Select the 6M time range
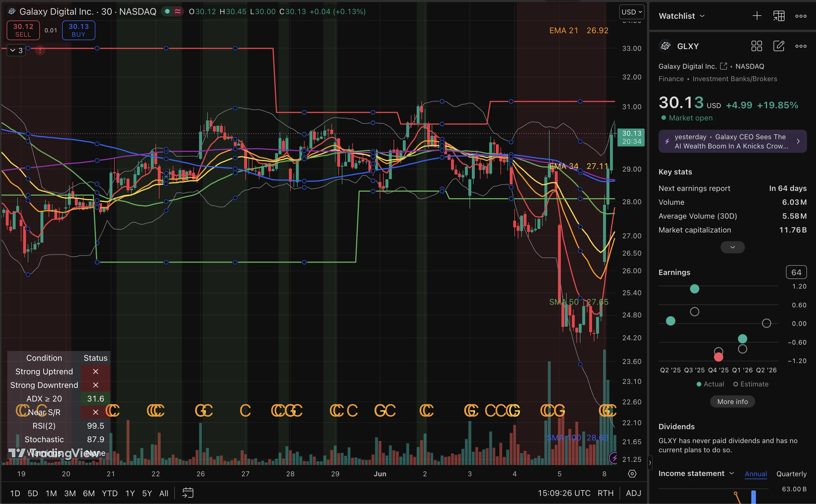The height and width of the screenshot is (504, 816). [89, 493]
